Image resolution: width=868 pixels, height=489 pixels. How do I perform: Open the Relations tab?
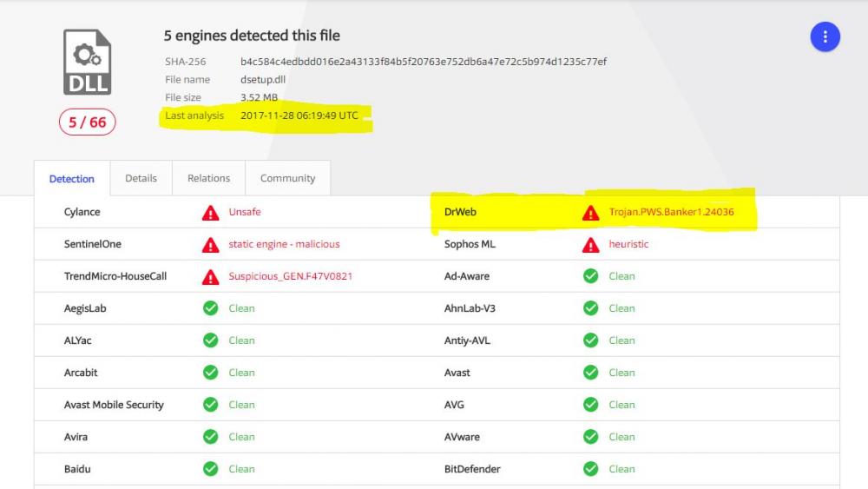coord(208,178)
